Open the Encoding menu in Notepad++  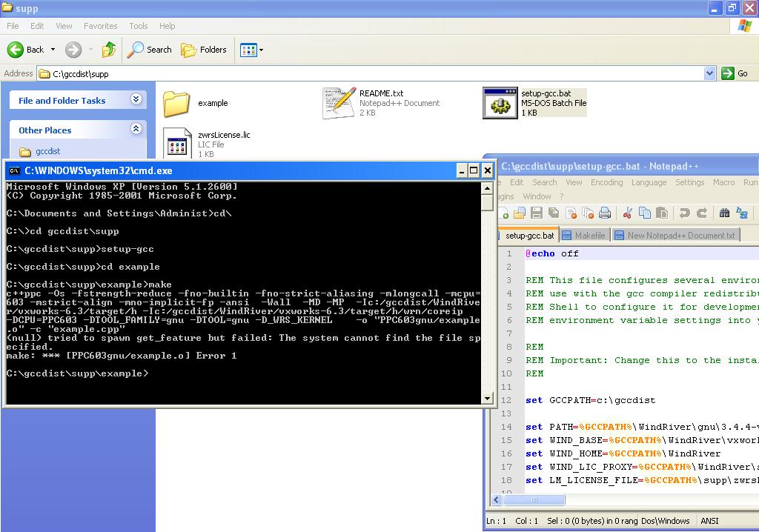click(x=606, y=182)
